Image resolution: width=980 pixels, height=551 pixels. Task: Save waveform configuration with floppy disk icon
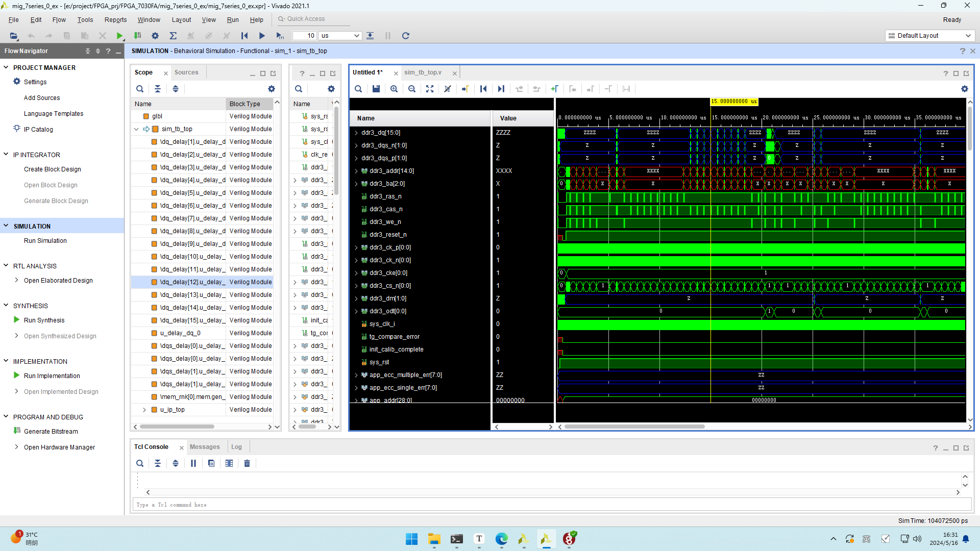coord(376,89)
